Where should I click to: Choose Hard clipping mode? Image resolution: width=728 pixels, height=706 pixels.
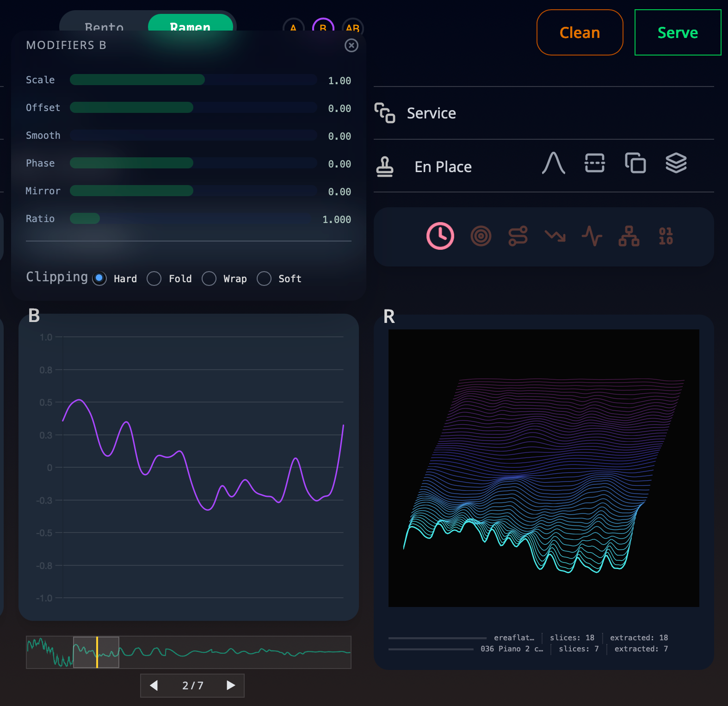pyautogui.click(x=99, y=279)
